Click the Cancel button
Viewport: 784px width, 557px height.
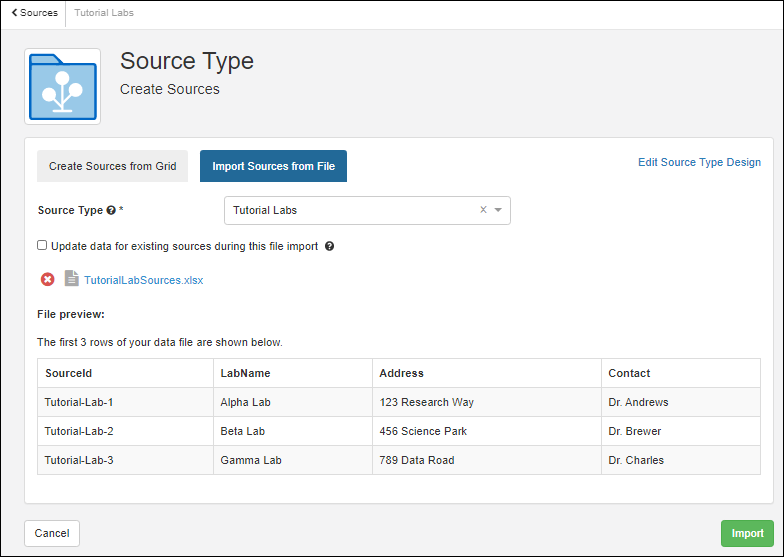point(52,533)
